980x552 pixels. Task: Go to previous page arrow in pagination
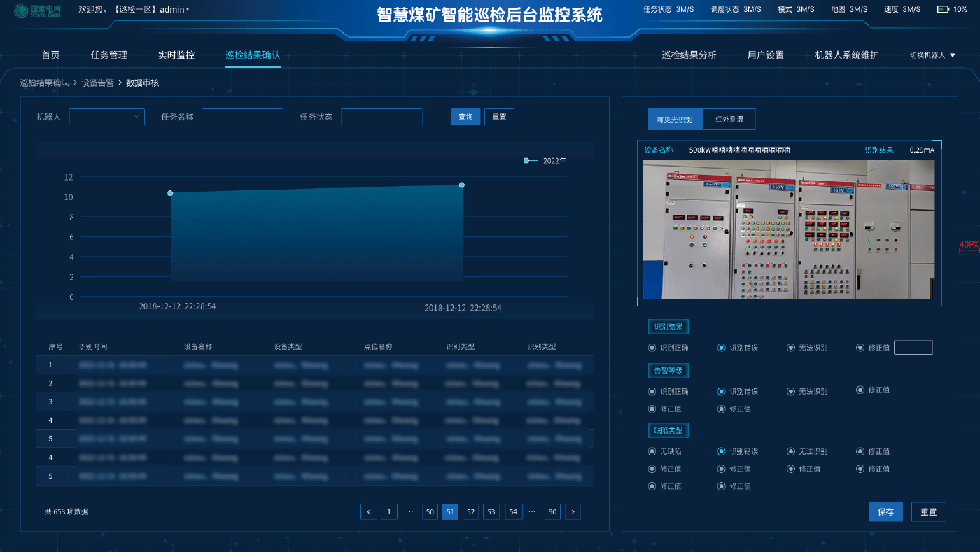coord(369,512)
